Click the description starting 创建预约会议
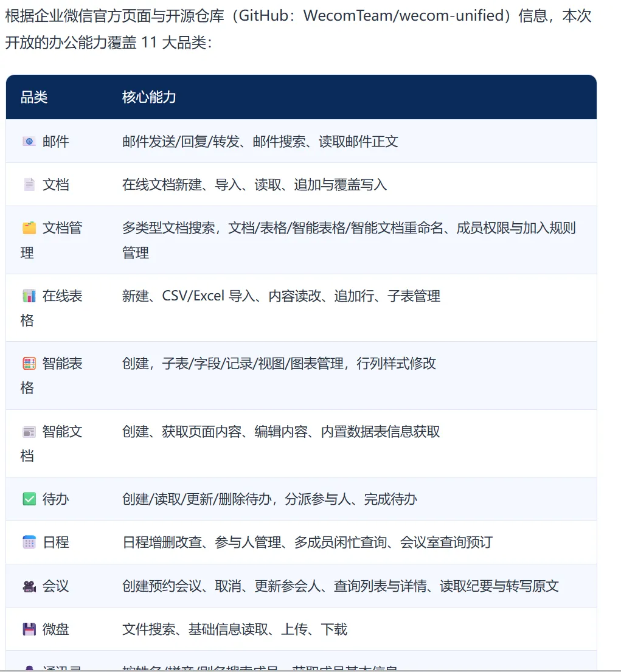This screenshot has height=672, width=621. (340, 586)
